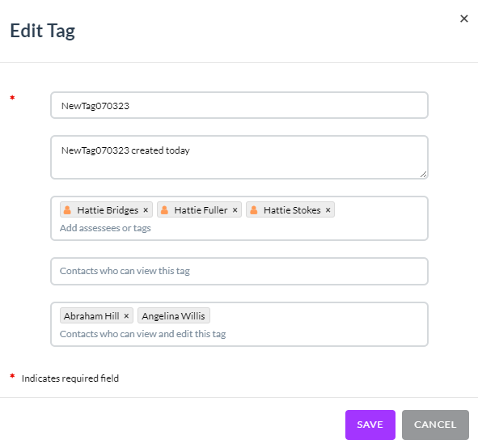The width and height of the screenshot is (478, 448).
Task: Click the Hattie Stokes person icon
Action: [x=254, y=209]
